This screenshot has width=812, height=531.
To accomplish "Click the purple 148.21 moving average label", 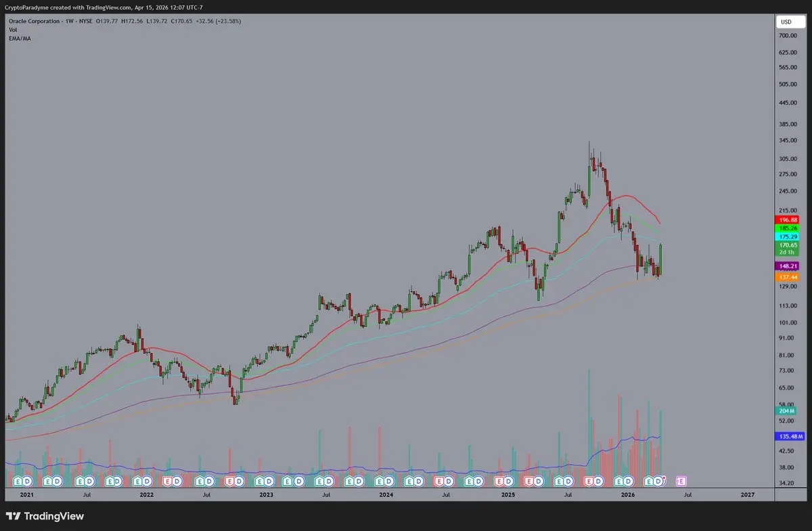I will [786, 267].
